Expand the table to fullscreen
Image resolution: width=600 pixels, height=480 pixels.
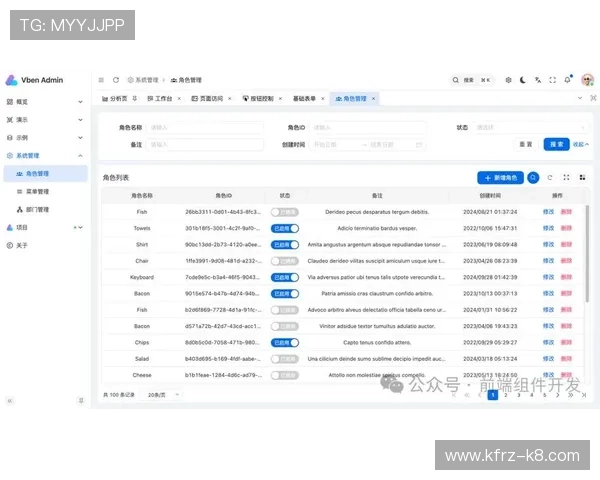566,177
